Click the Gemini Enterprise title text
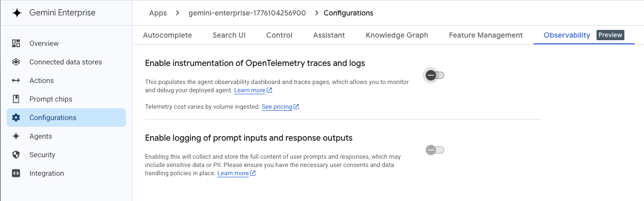Viewport: 644px width, 201px height. (62, 13)
